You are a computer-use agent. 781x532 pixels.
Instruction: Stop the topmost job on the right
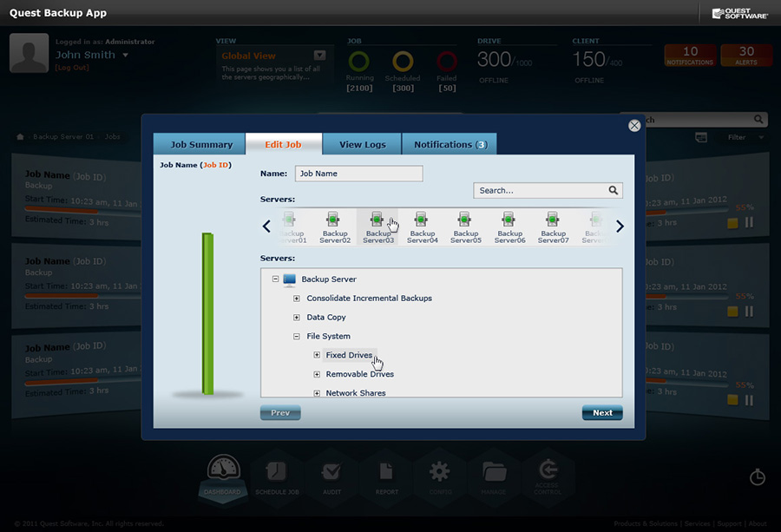click(x=732, y=223)
